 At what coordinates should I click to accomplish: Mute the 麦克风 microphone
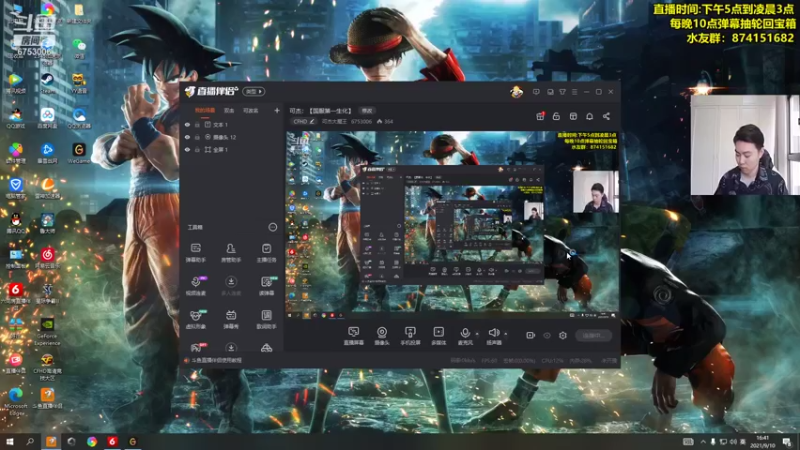465,336
